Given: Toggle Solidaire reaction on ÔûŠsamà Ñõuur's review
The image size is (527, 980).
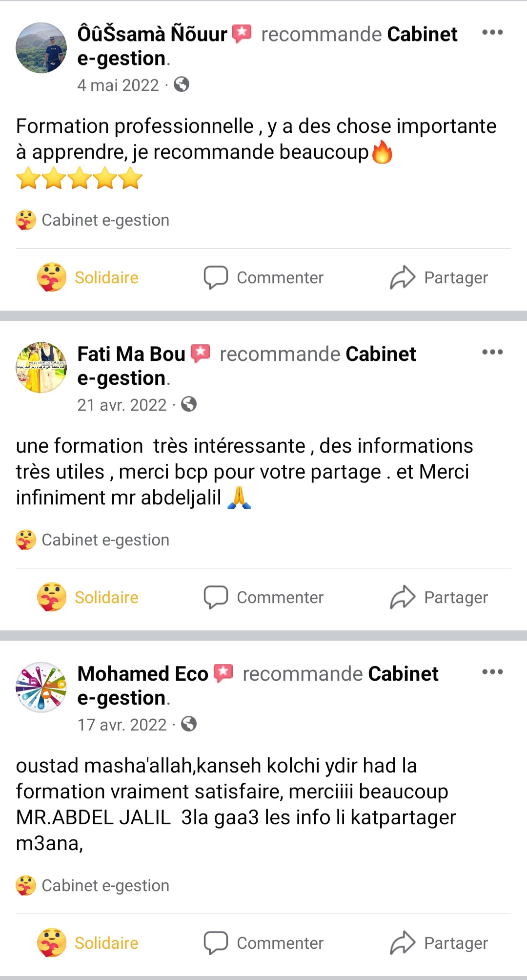Looking at the screenshot, I should point(88,277).
